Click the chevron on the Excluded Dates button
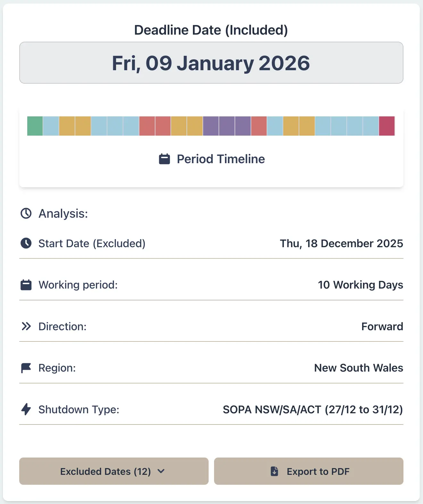 tap(162, 472)
